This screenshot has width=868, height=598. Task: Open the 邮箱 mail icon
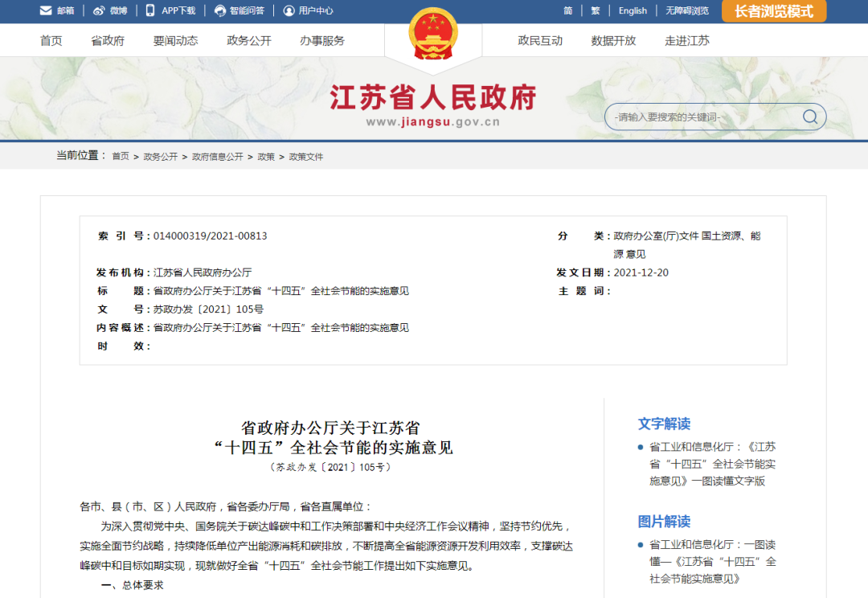click(x=55, y=10)
